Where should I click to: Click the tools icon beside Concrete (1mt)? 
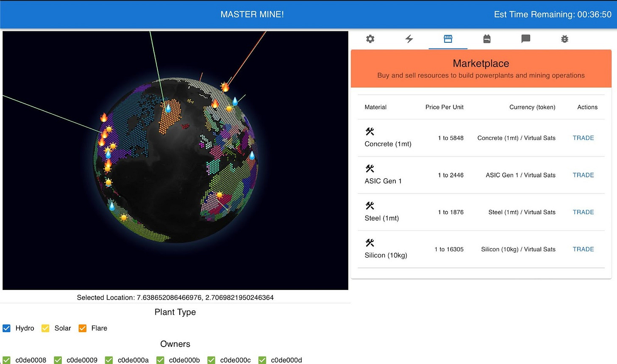(370, 132)
